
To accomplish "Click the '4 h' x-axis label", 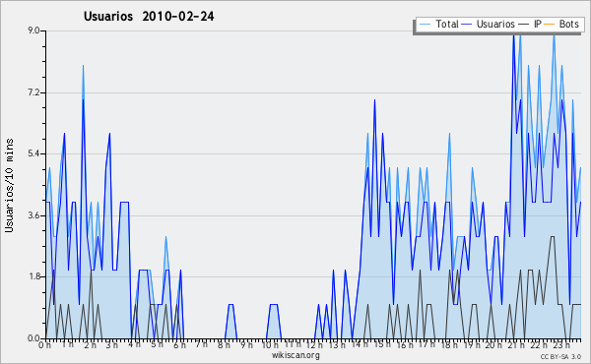I will point(134,344).
